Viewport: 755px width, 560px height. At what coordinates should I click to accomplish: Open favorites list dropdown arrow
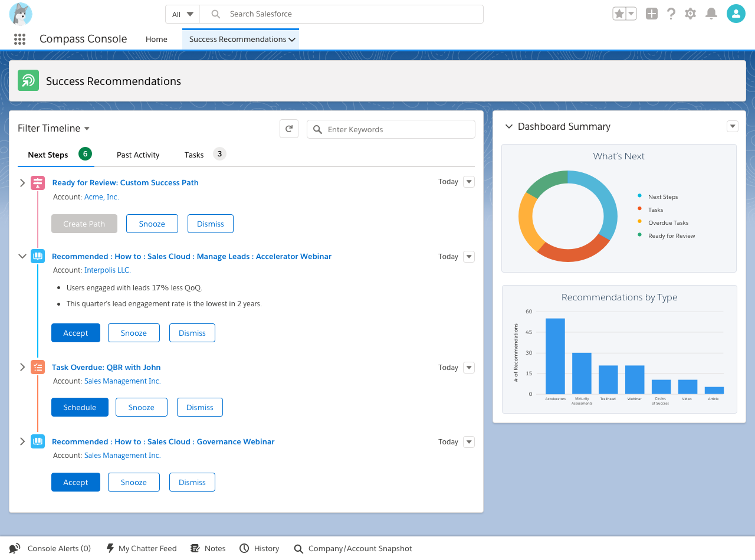[x=631, y=14]
